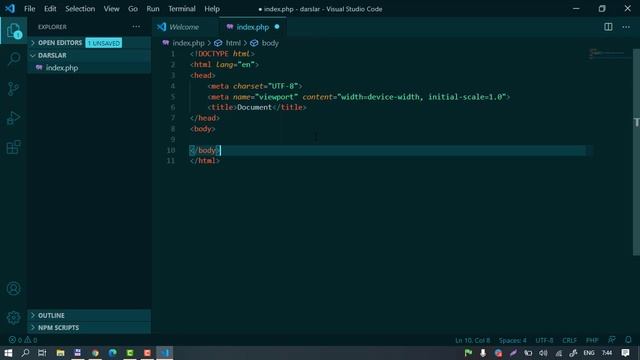
Task: Open the Edit menu
Action: click(50, 9)
